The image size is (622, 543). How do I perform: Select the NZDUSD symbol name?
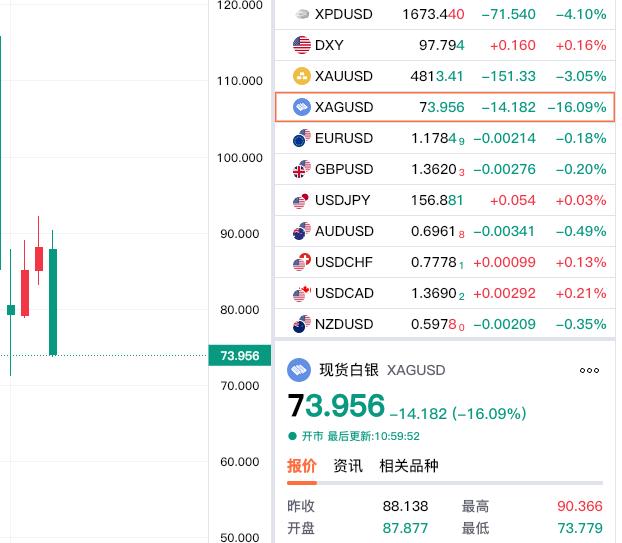[344, 324]
